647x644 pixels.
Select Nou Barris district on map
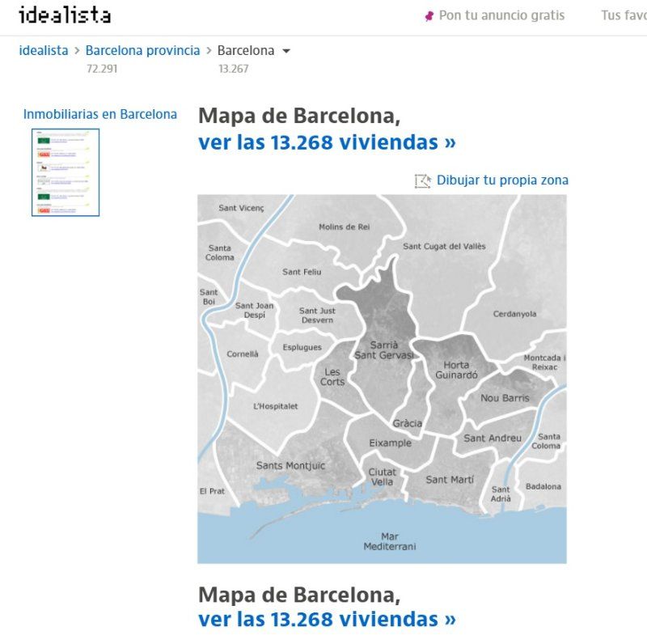coord(505,398)
